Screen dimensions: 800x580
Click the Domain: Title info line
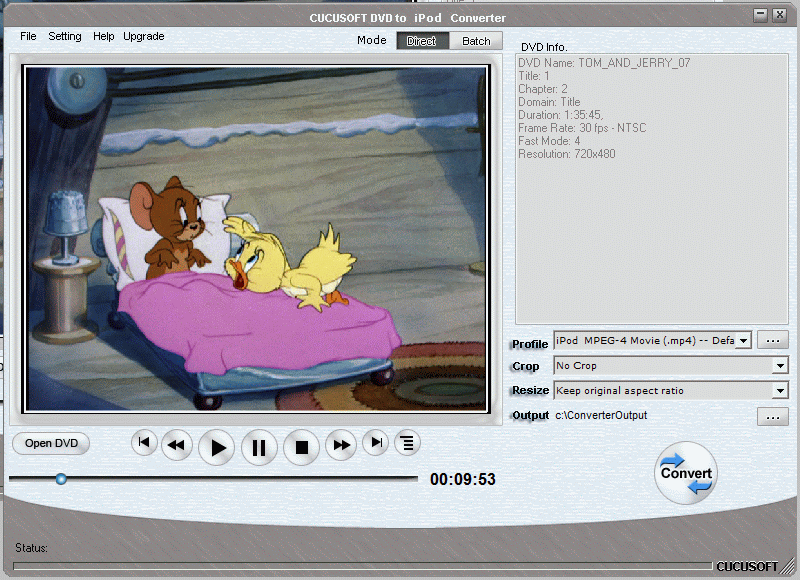549,102
